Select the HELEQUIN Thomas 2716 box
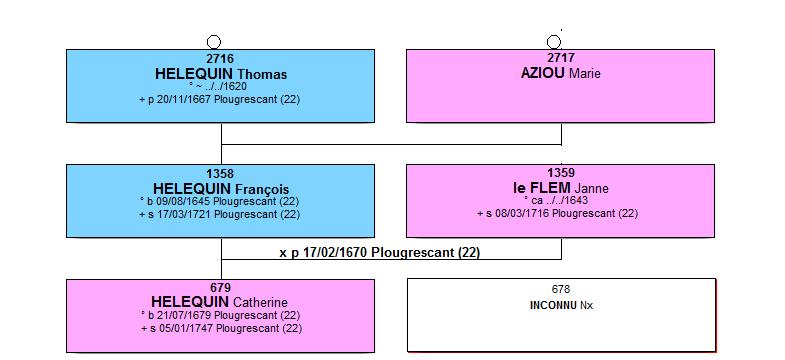 point(220,86)
